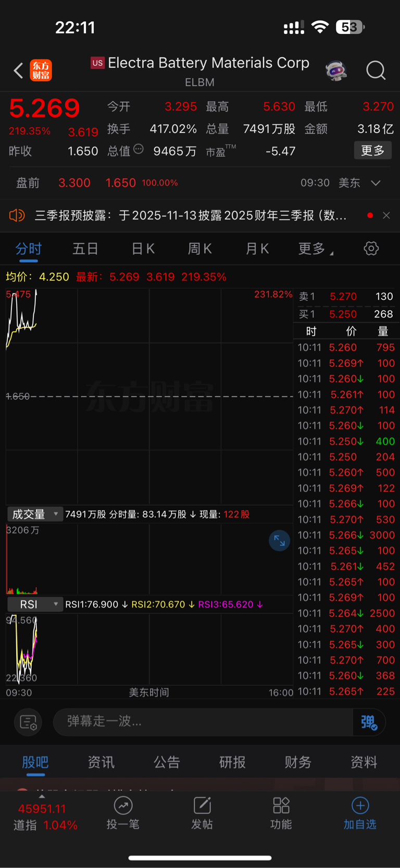Viewport: 400px width, 868px height.
Task: Tap the 盘前 3.300 price
Action: click(x=74, y=183)
